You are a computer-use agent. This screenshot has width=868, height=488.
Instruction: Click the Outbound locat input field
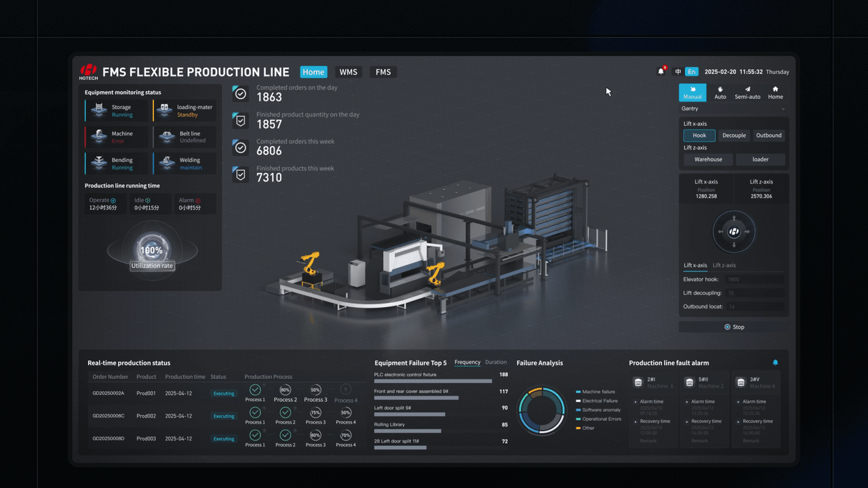[754, 307]
